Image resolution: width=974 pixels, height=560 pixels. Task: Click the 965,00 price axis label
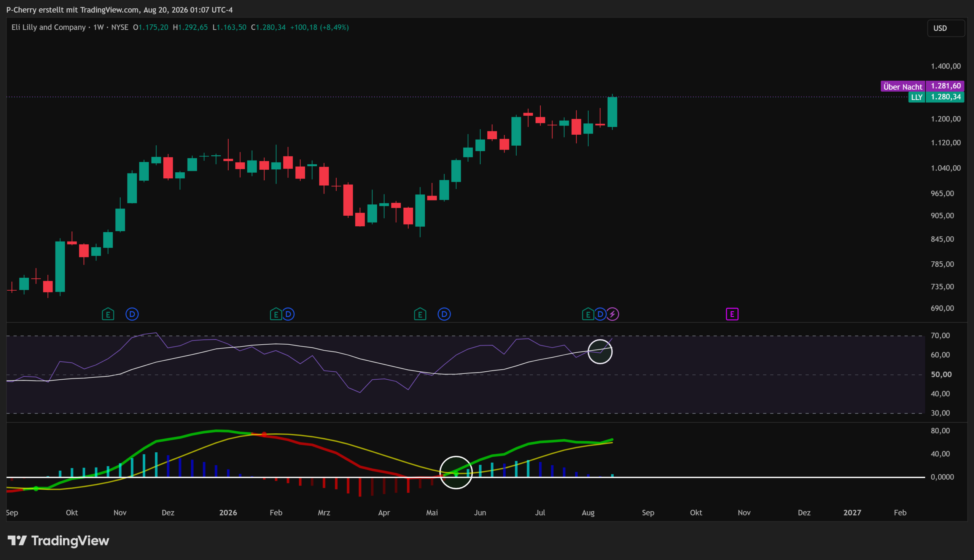pyautogui.click(x=942, y=194)
